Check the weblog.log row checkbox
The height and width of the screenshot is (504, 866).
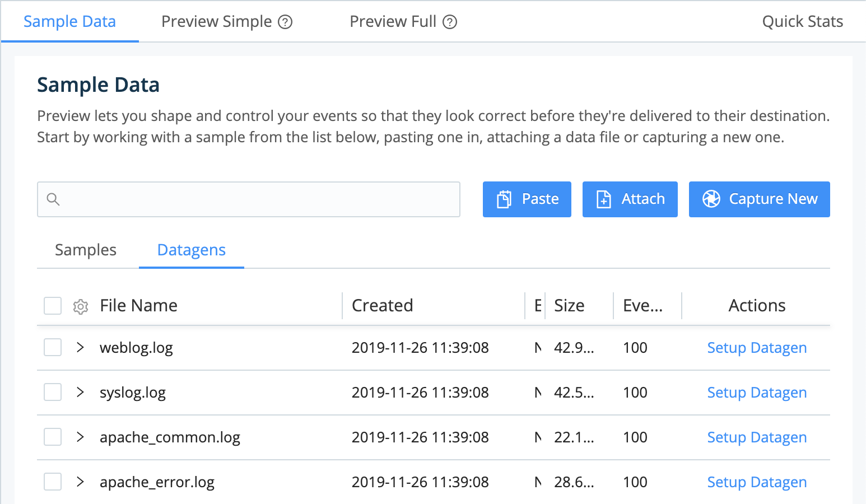52,347
